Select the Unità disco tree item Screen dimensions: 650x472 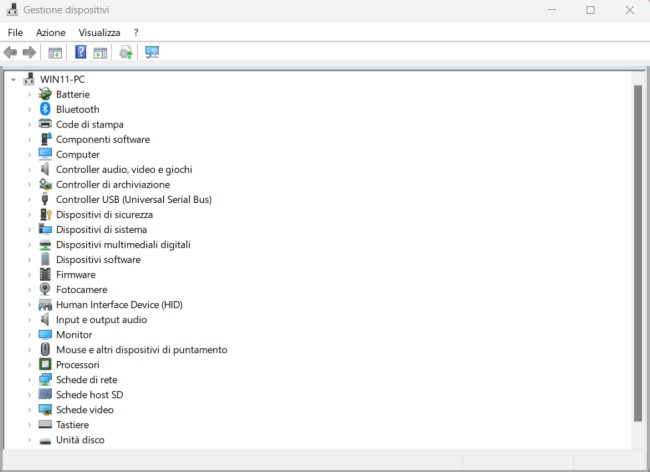[x=80, y=440]
